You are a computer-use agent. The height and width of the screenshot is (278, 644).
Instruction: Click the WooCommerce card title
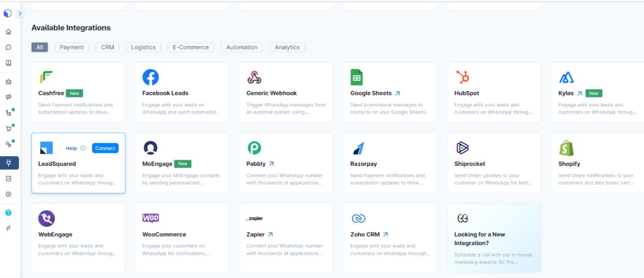click(164, 234)
